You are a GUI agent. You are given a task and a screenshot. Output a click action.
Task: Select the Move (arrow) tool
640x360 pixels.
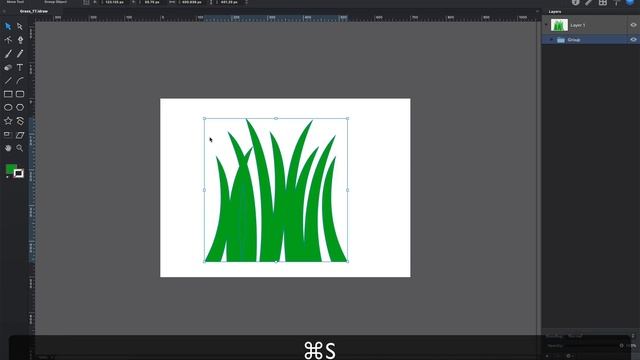[x=8, y=27]
